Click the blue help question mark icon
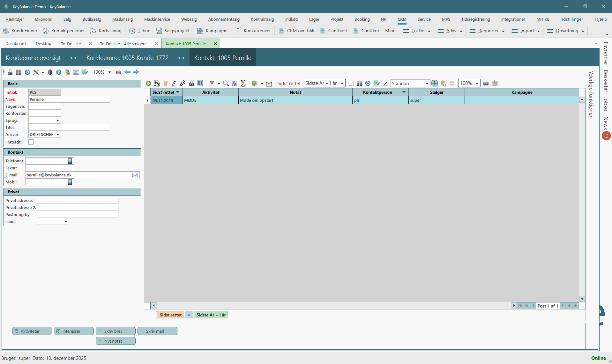Image resolution: width=612 pixels, height=364 pixels. (59, 72)
